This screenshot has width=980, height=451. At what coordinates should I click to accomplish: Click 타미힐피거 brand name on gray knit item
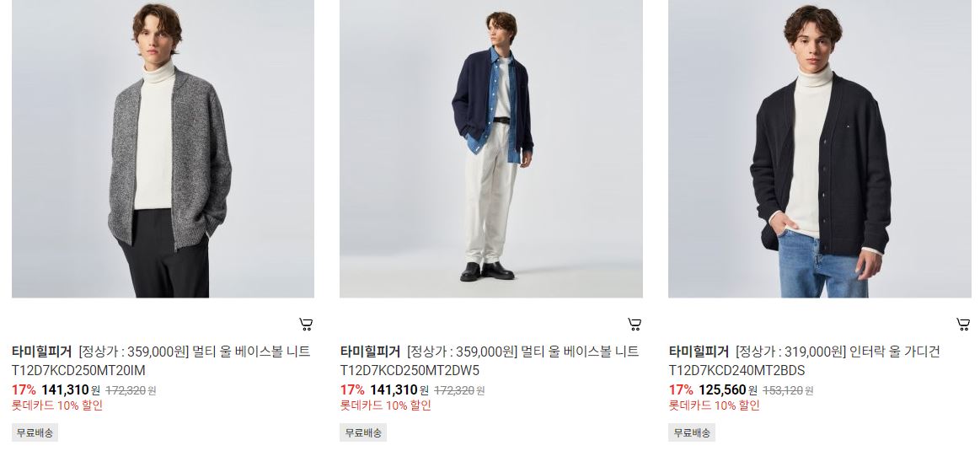(42, 352)
